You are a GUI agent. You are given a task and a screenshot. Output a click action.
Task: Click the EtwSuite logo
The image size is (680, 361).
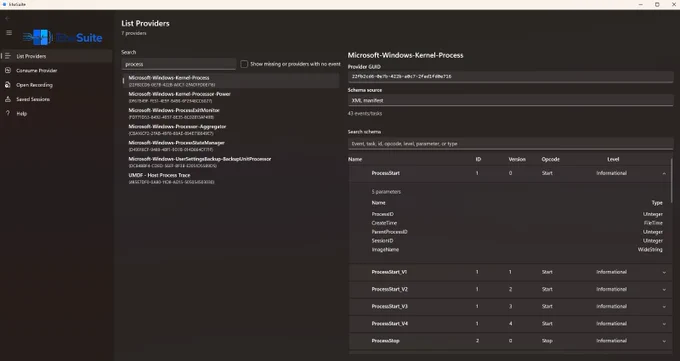[x=63, y=37]
